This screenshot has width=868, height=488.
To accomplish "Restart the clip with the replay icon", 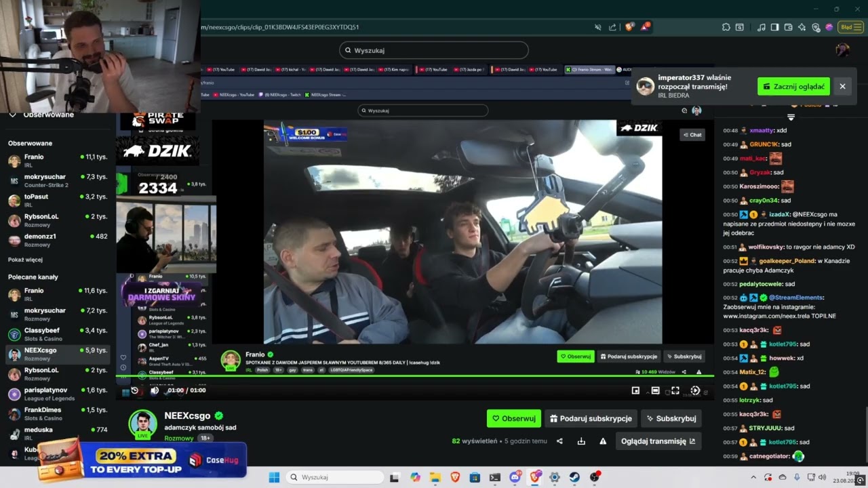I will 134,390.
